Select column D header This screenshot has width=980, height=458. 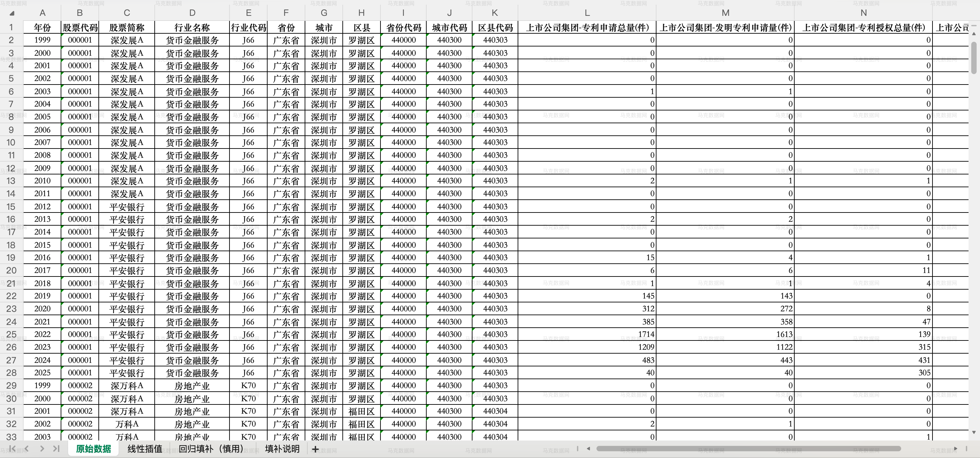point(192,13)
